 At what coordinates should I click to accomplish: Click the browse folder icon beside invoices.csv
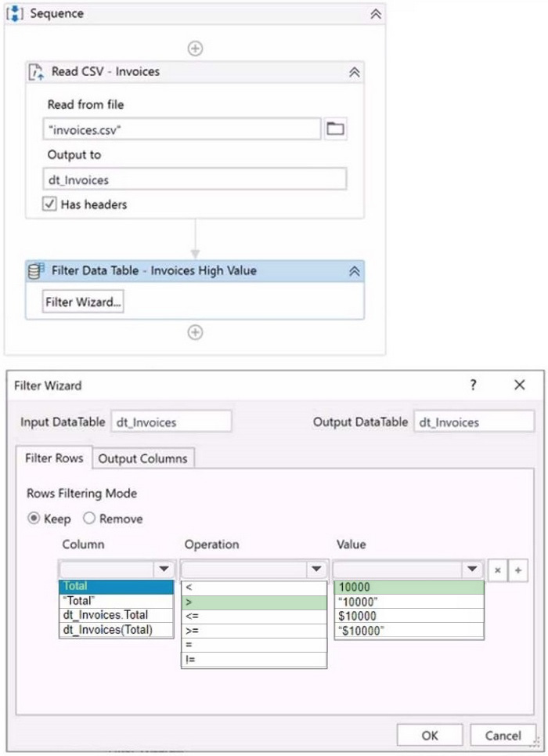tap(336, 129)
